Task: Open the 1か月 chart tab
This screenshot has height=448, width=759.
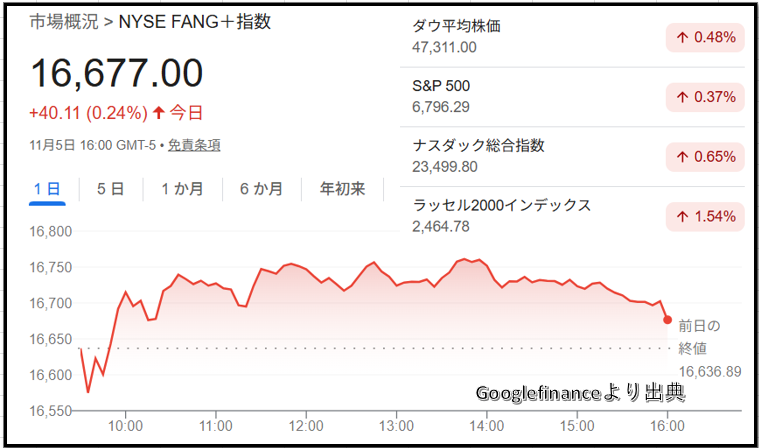Action: (x=182, y=188)
